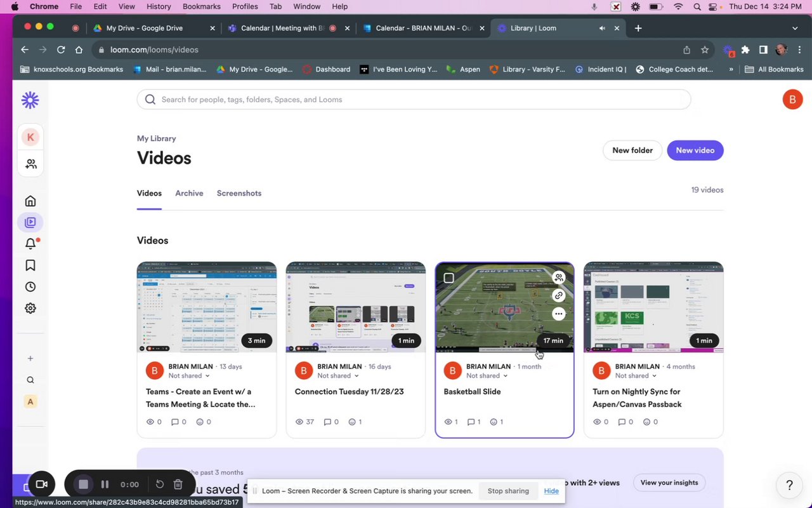The height and width of the screenshot is (508, 812).
Task: Open settings gear in Loom sidebar
Action: click(30, 309)
